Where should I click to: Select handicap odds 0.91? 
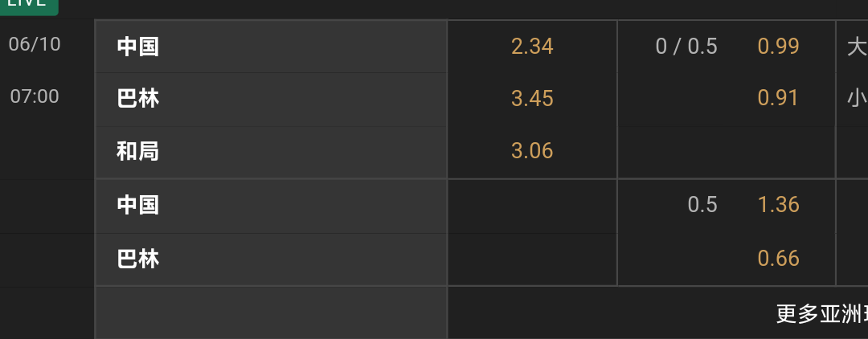point(778,99)
